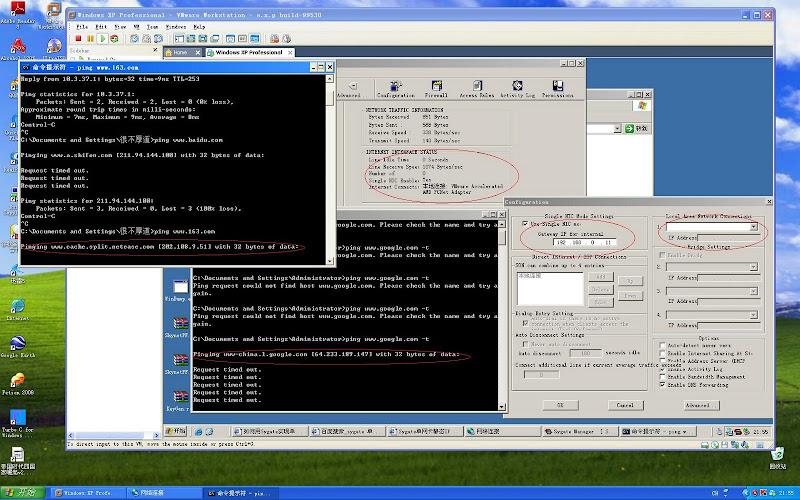The image size is (800, 500).
Task: Toggle Auto-detect newer version checkbox
Action: (662, 345)
